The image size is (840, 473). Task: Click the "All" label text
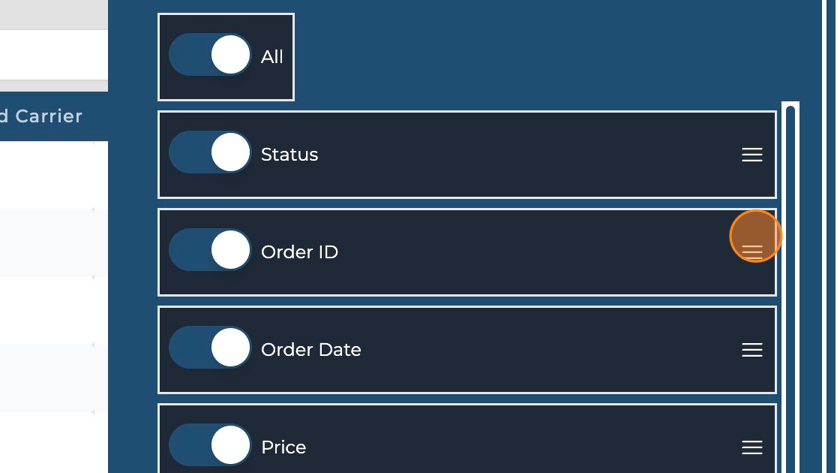tap(272, 57)
